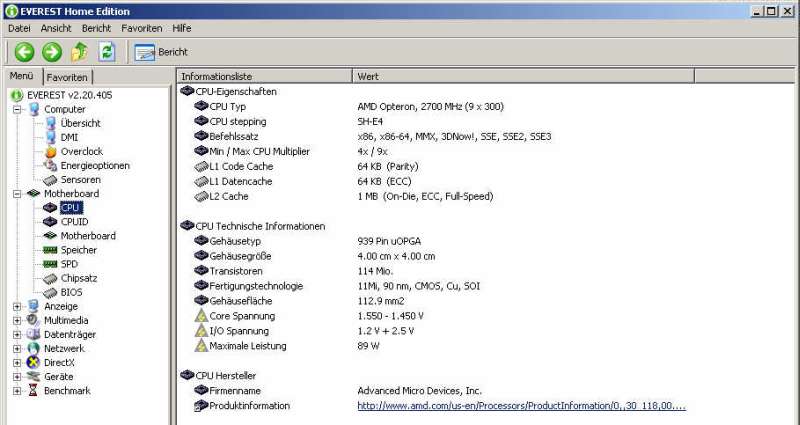Select the Fertigungstechnologie row
The image size is (800, 425).
tap(337, 286)
